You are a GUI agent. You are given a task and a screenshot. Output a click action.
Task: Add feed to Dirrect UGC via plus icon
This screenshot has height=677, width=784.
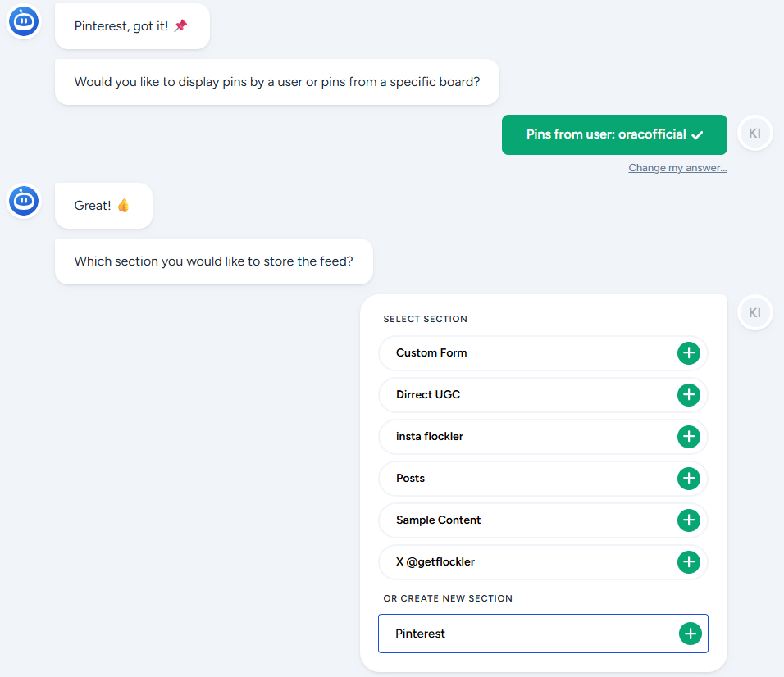(688, 395)
